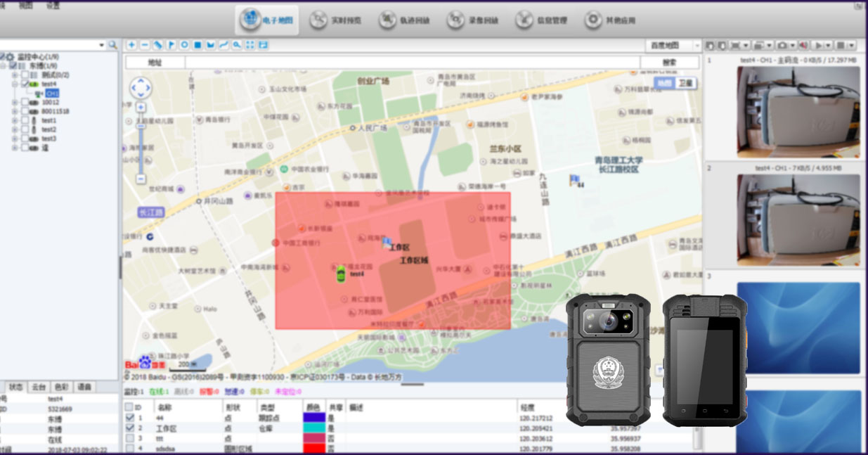The width and height of the screenshot is (868, 455).
Task: Toggle the test1 device checkbox
Action: pyautogui.click(x=25, y=120)
